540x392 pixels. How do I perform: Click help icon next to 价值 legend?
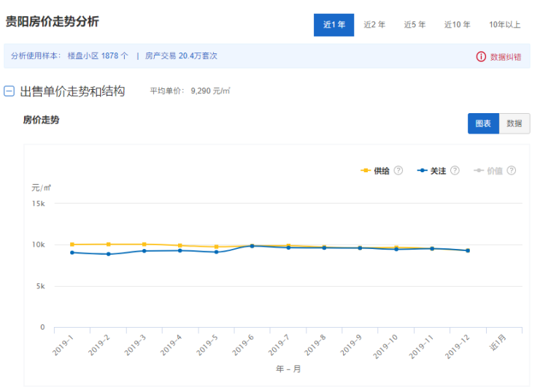coord(512,171)
